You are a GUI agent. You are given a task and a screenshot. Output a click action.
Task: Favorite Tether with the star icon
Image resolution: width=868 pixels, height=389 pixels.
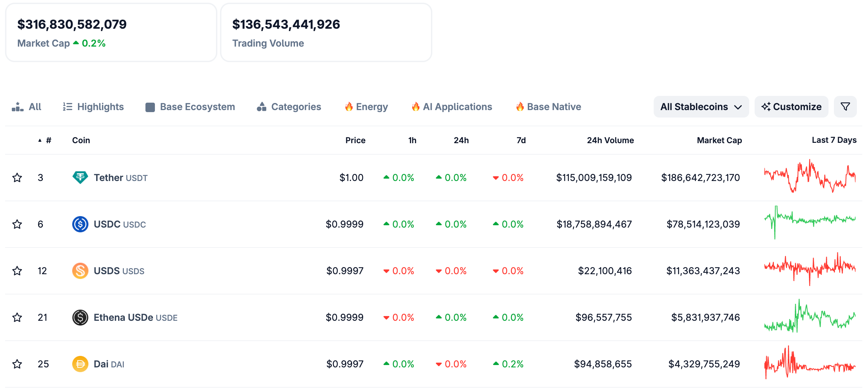pos(17,177)
